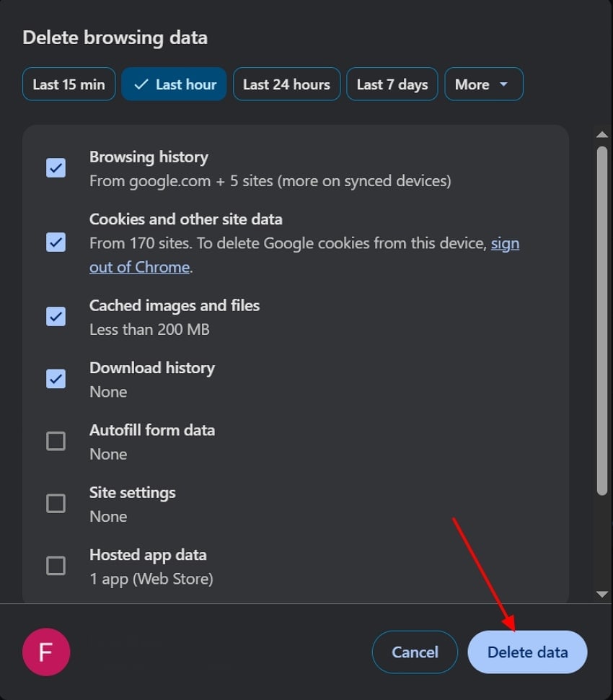This screenshot has width=613, height=700.
Task: Cancel the delete browsing data dialog
Action: click(x=415, y=652)
